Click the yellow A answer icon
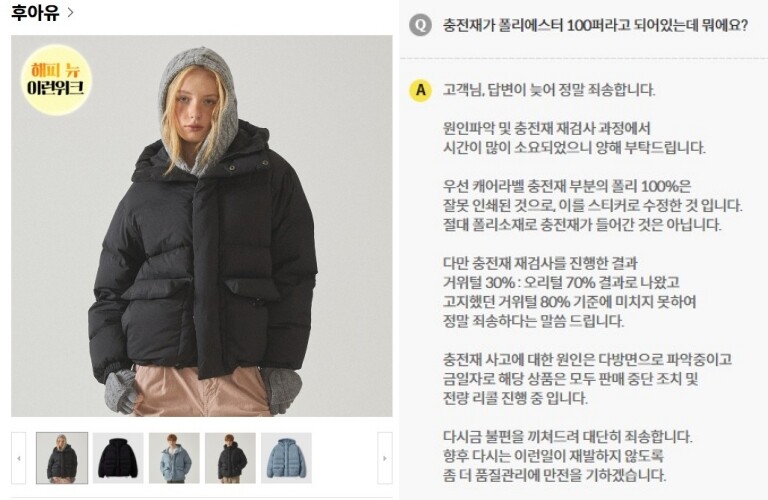Screen dimensions: 768x500 pos(420,90)
